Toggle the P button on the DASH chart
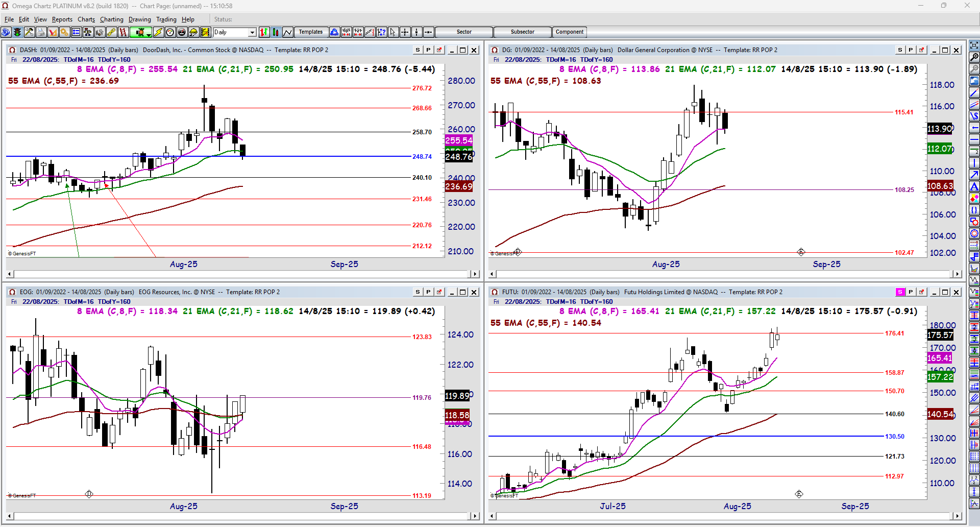 pos(429,50)
